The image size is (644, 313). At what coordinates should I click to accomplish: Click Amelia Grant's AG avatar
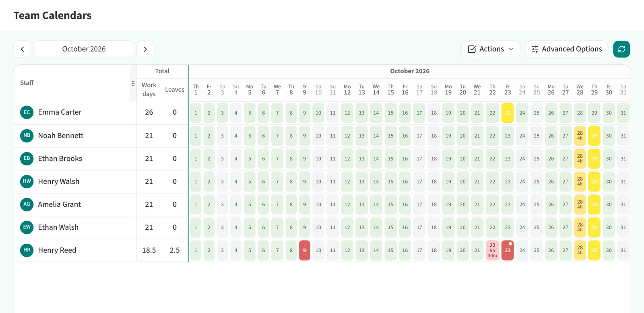point(27,204)
